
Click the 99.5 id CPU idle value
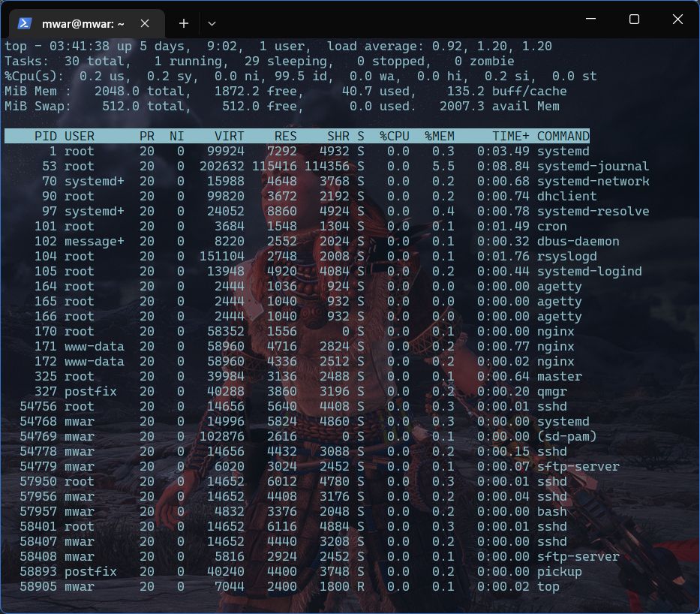pyautogui.click(x=290, y=76)
